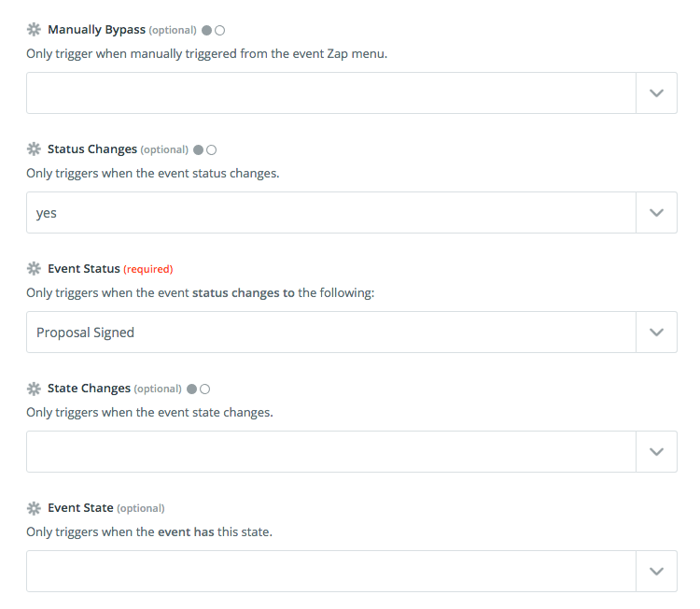Image resolution: width=700 pixels, height=609 pixels.
Task: Click the gear icon beside Event Status
Action: pyautogui.click(x=34, y=268)
